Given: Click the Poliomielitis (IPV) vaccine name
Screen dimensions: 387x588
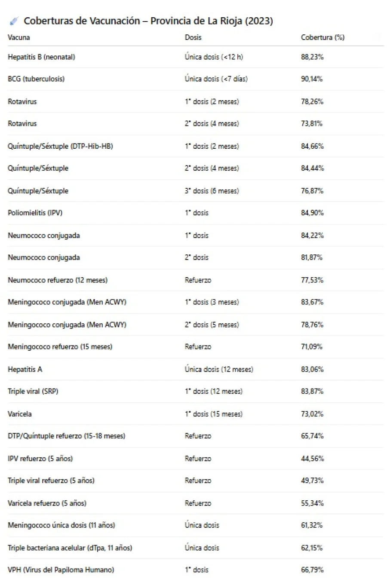Looking at the screenshot, I should point(35,213).
